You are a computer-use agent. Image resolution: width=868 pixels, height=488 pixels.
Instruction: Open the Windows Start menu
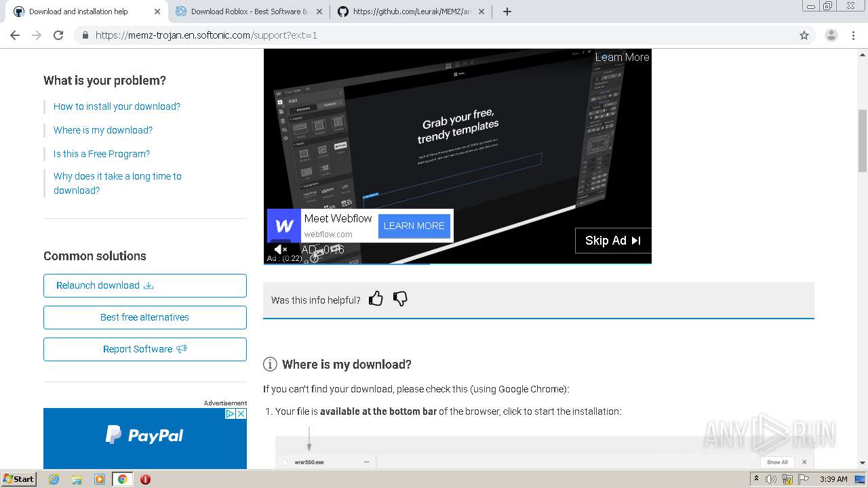point(18,479)
